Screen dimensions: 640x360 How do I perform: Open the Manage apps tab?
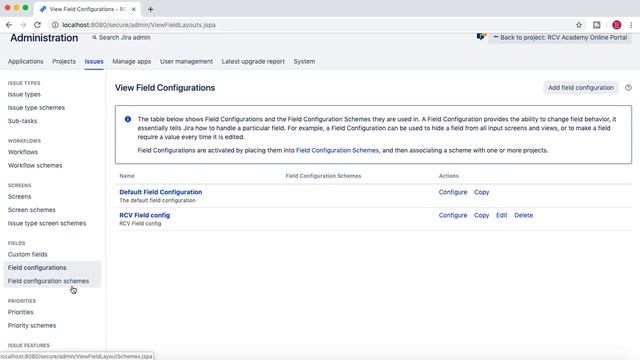tap(131, 61)
